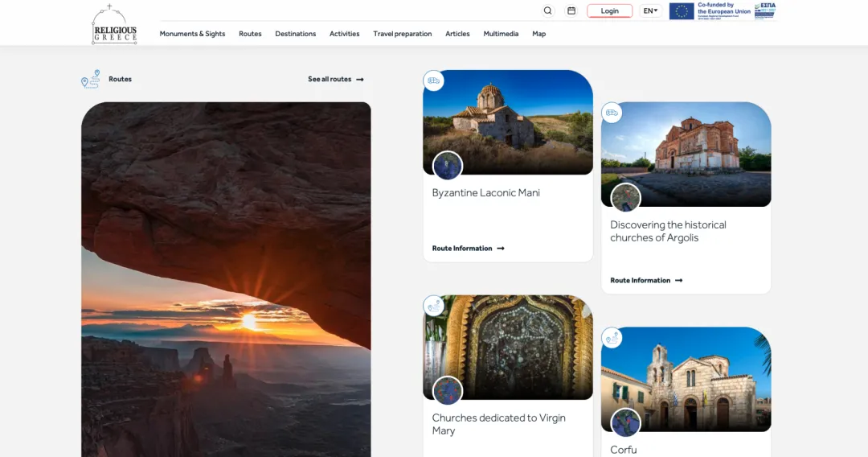Click the Religious Greece logo

pos(114,25)
